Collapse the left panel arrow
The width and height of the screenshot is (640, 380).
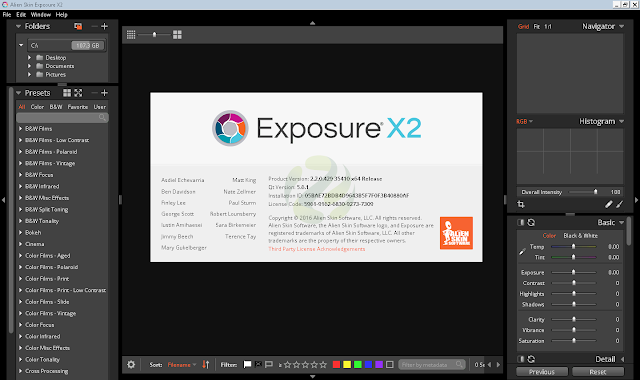(x=3, y=200)
